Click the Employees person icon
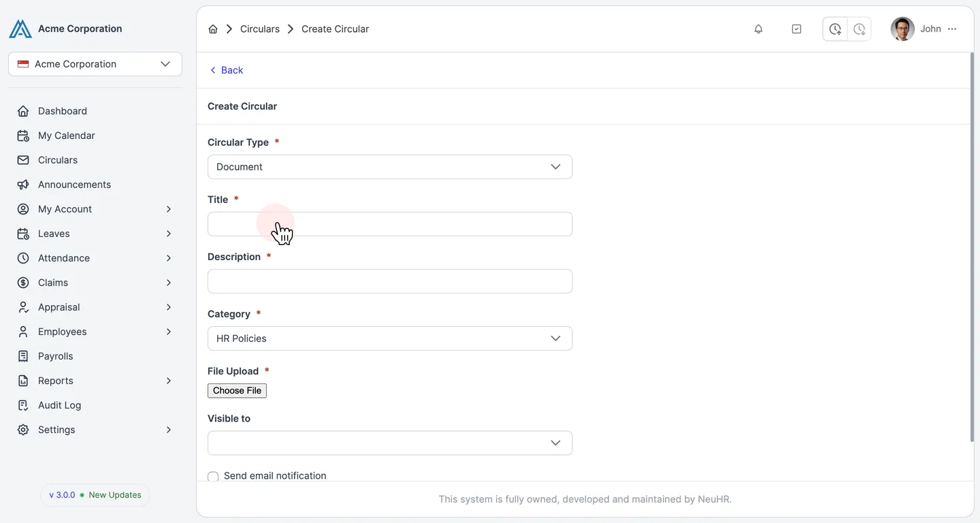980x523 pixels. click(23, 332)
